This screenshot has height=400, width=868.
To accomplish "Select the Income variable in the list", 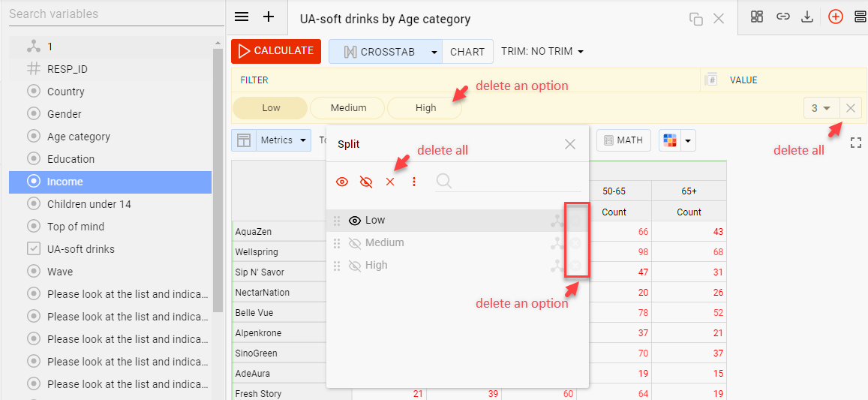I will [65, 182].
